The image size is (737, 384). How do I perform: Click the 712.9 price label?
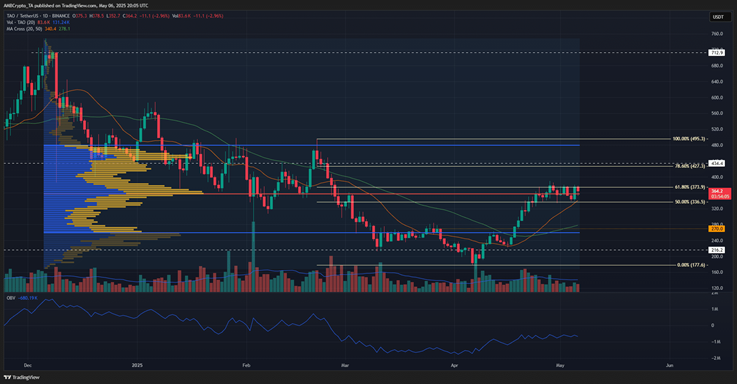[x=717, y=53]
